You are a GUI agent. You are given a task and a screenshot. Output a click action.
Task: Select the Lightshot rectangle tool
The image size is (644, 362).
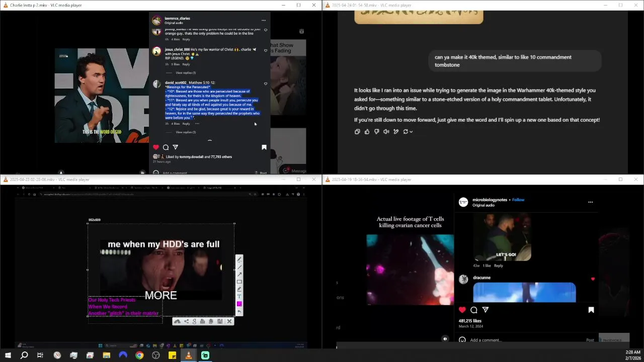[x=239, y=282]
